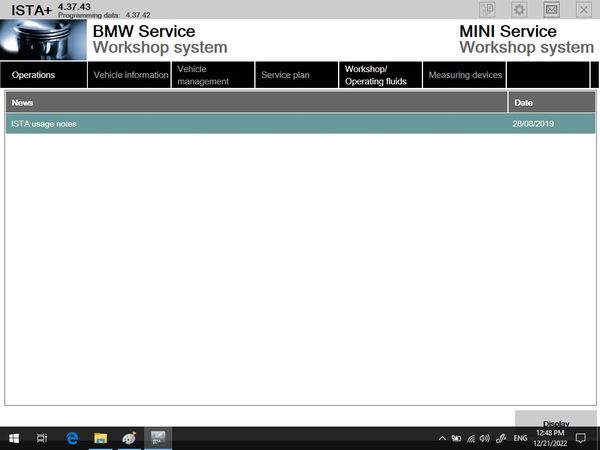This screenshot has width=600, height=450.
Task: Click the operations list icon in title bar
Action: (487, 10)
